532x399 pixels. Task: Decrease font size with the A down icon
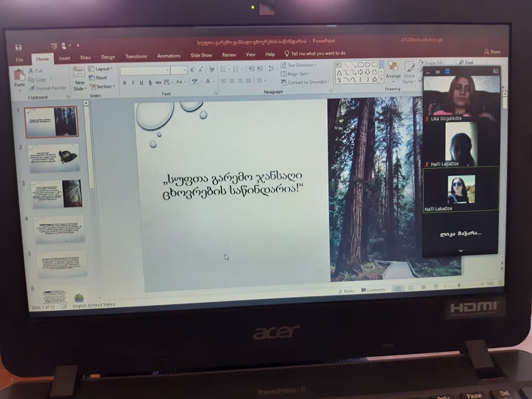coord(201,70)
